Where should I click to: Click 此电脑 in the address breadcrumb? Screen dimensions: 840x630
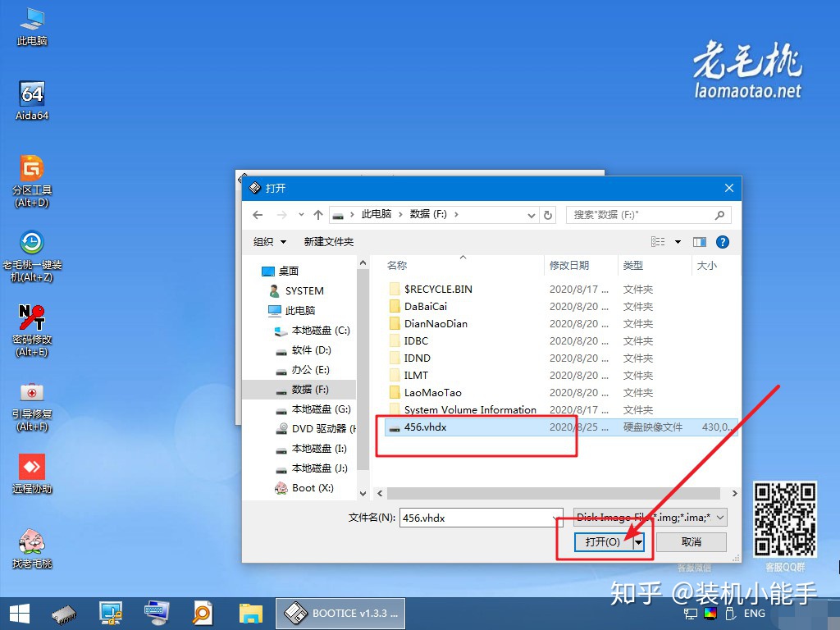point(376,214)
